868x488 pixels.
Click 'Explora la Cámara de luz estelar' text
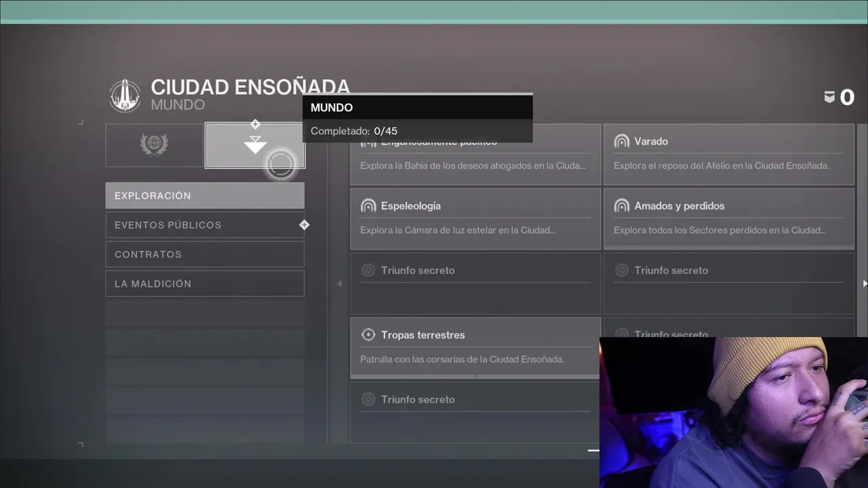(x=458, y=230)
